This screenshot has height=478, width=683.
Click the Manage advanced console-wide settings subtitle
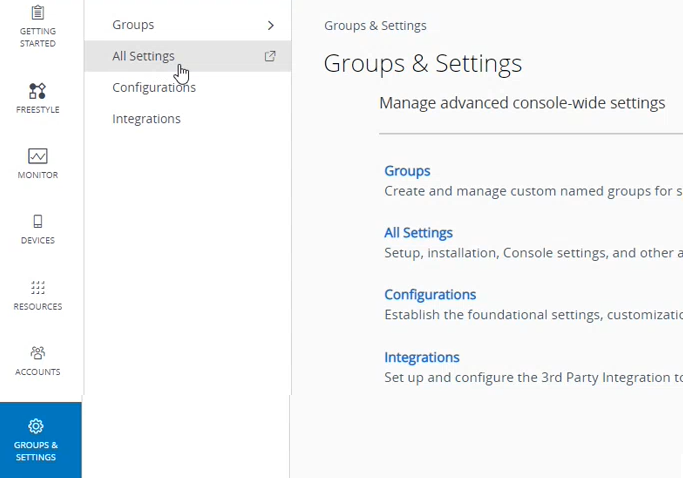(522, 103)
